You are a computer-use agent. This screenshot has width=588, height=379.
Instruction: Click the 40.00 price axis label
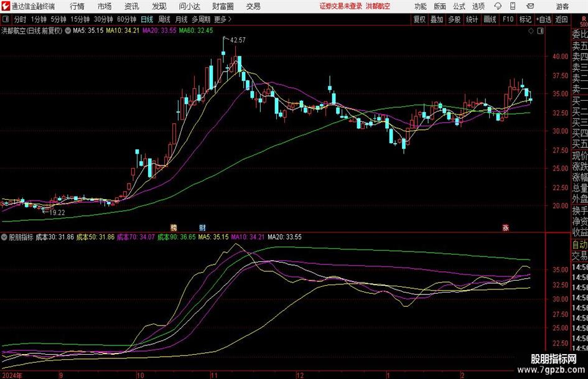(560, 56)
